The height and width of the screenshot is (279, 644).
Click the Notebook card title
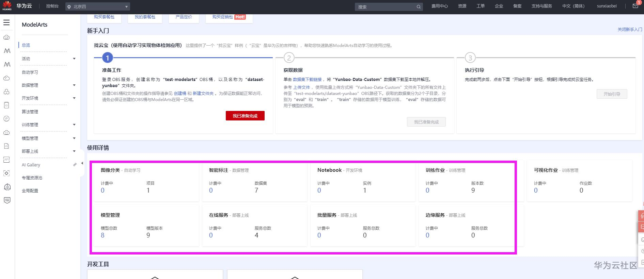(329, 170)
